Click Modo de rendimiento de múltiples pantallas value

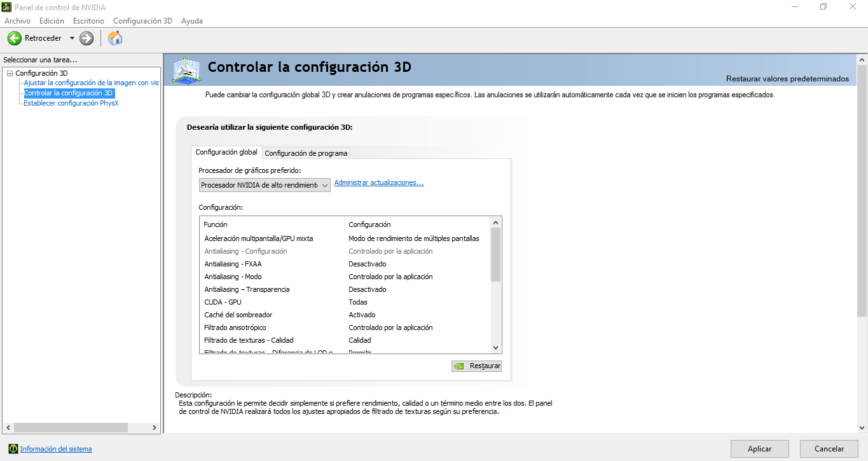tap(414, 238)
